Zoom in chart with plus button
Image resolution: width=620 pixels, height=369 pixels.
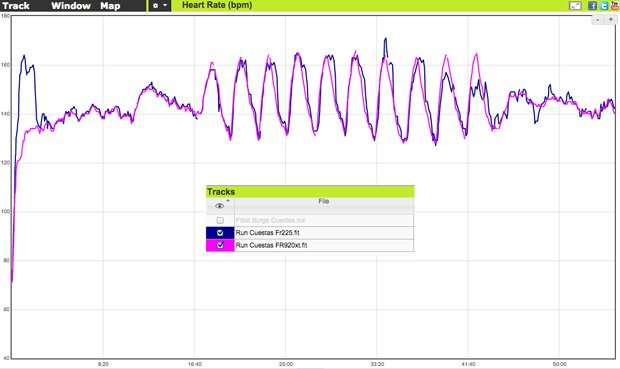point(611,19)
